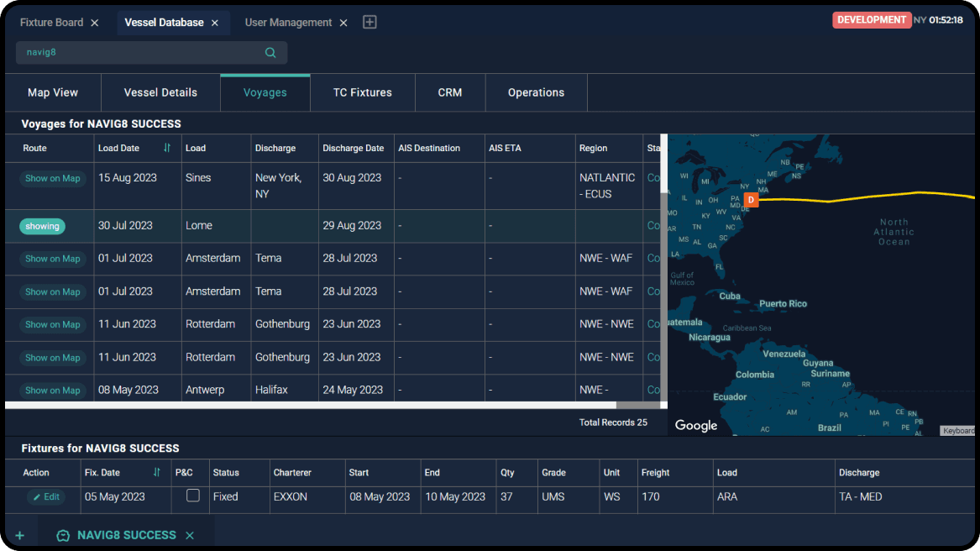This screenshot has width=980, height=551.
Task: Click the Puerto Rico label on map
Action: [783, 304]
